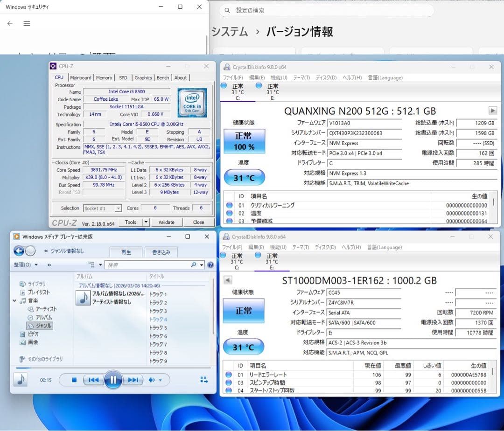
Task: Click System breadcrumb in Settings
Action: pos(230,31)
